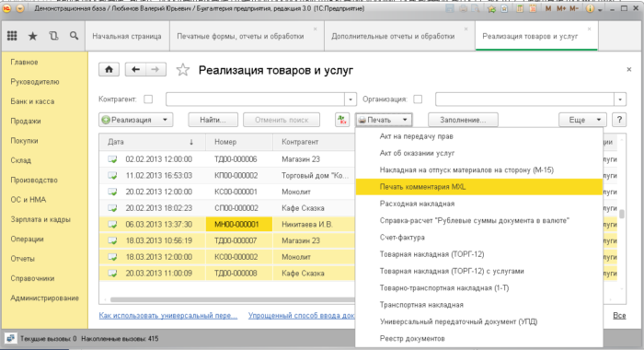Click the add-to-favorites star with arrow
The width and height of the screenshot is (644, 350).
click(x=491, y=8)
